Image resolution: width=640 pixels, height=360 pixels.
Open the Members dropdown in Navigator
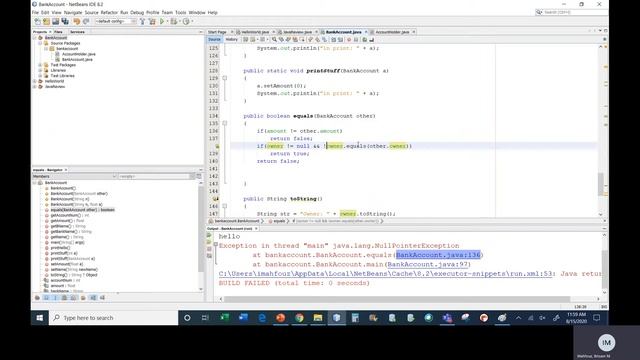coord(75,176)
